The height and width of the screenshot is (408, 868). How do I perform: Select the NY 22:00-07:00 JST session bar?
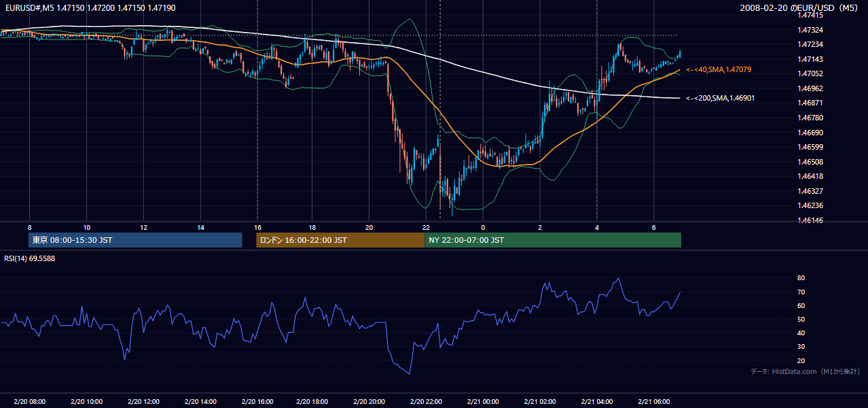pyautogui.click(x=553, y=240)
